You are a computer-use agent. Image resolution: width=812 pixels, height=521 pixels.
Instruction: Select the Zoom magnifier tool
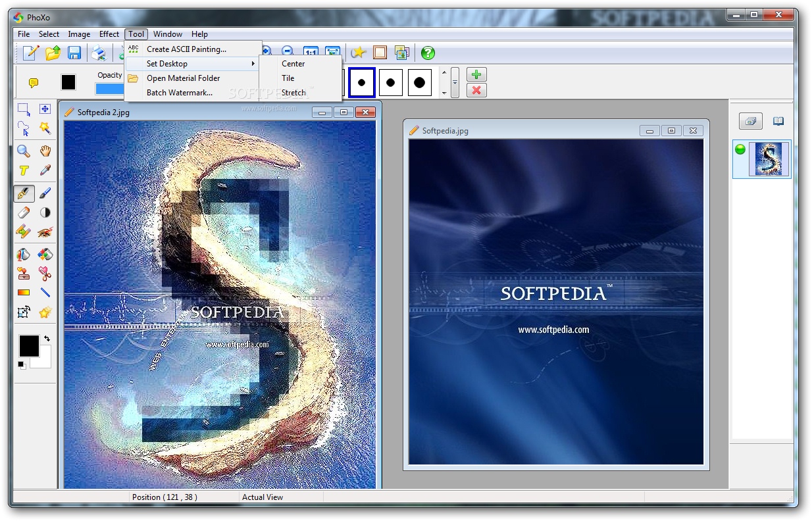pos(24,151)
